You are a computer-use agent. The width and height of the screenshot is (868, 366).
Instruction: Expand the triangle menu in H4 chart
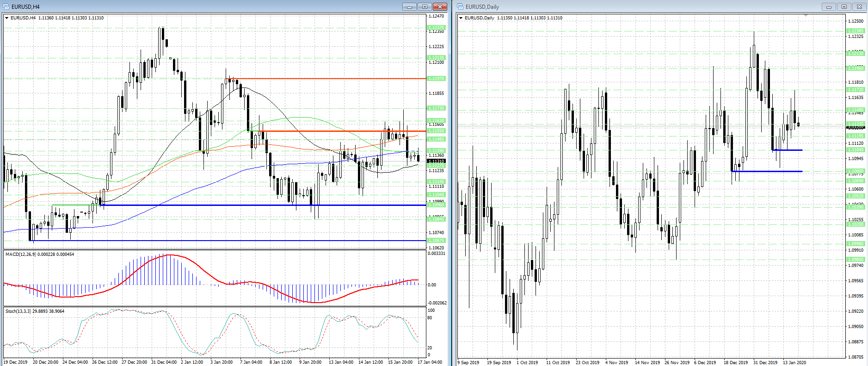coord(7,18)
